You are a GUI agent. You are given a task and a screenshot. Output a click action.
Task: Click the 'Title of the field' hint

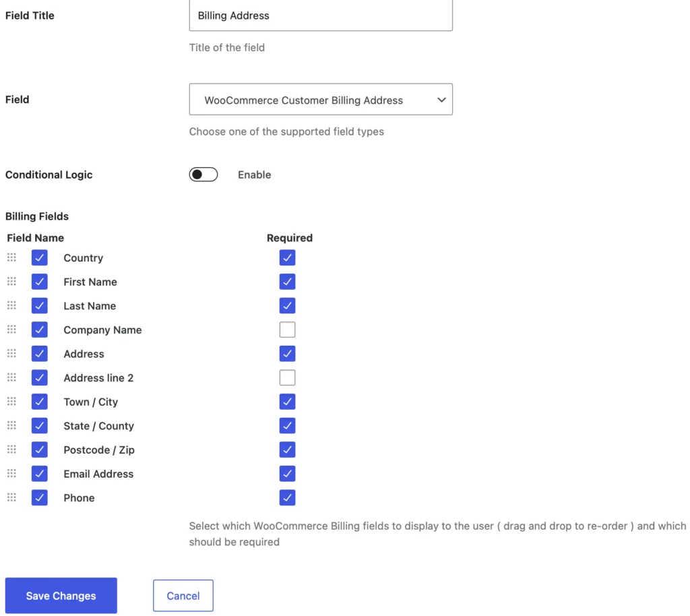[x=227, y=48]
